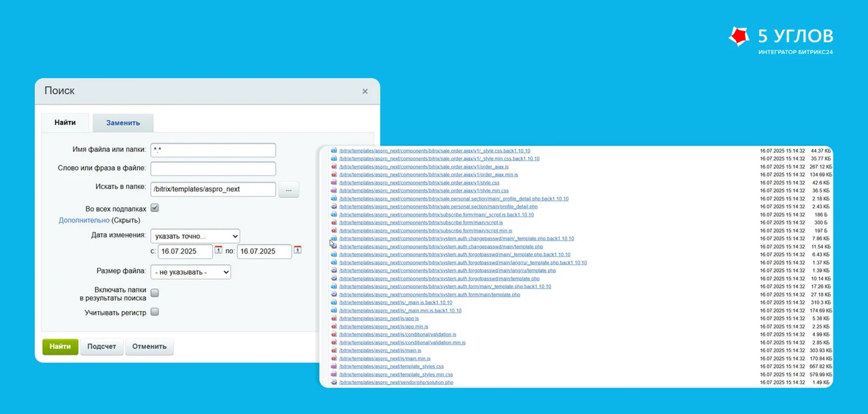The width and height of the screenshot is (868, 414).
Task: Open calendar picker for the end date
Action: click(x=298, y=250)
